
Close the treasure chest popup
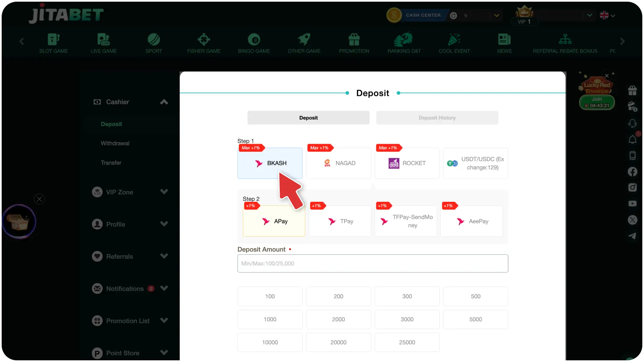[x=39, y=199]
